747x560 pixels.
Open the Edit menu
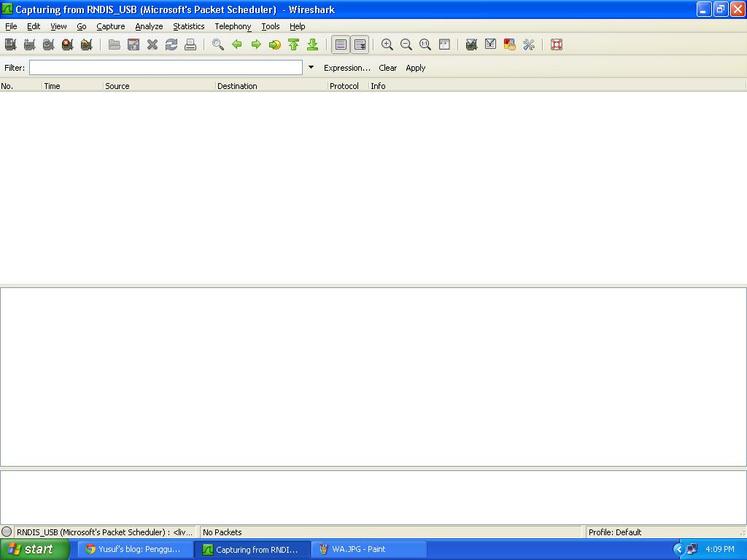(34, 27)
